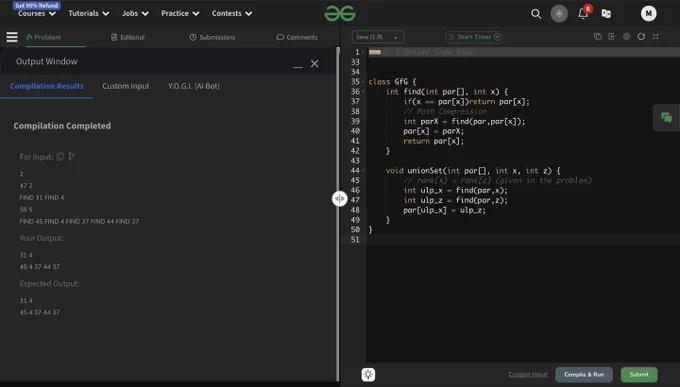Click the Submit button

pyautogui.click(x=639, y=374)
